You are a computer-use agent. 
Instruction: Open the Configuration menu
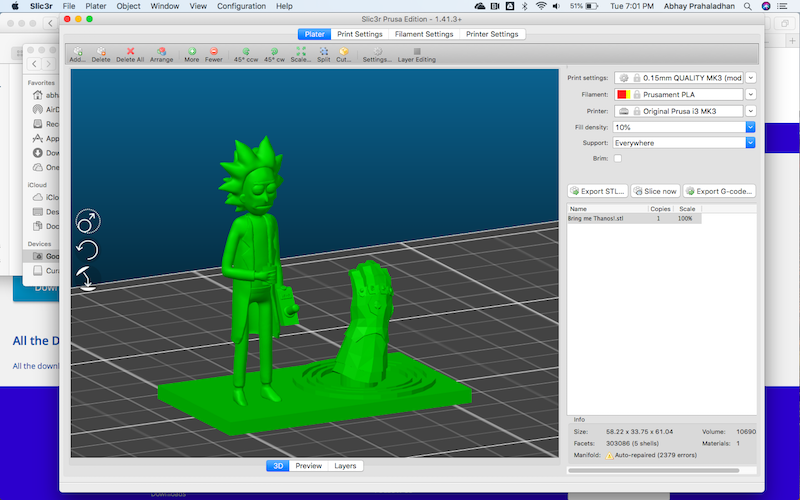(x=241, y=6)
